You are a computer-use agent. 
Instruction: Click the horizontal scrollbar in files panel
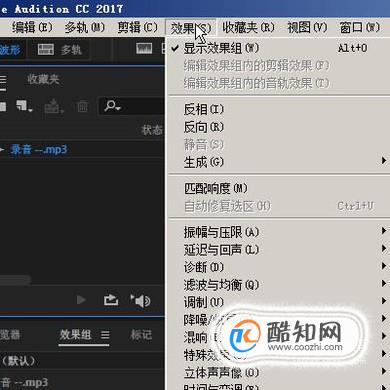coord(15,279)
